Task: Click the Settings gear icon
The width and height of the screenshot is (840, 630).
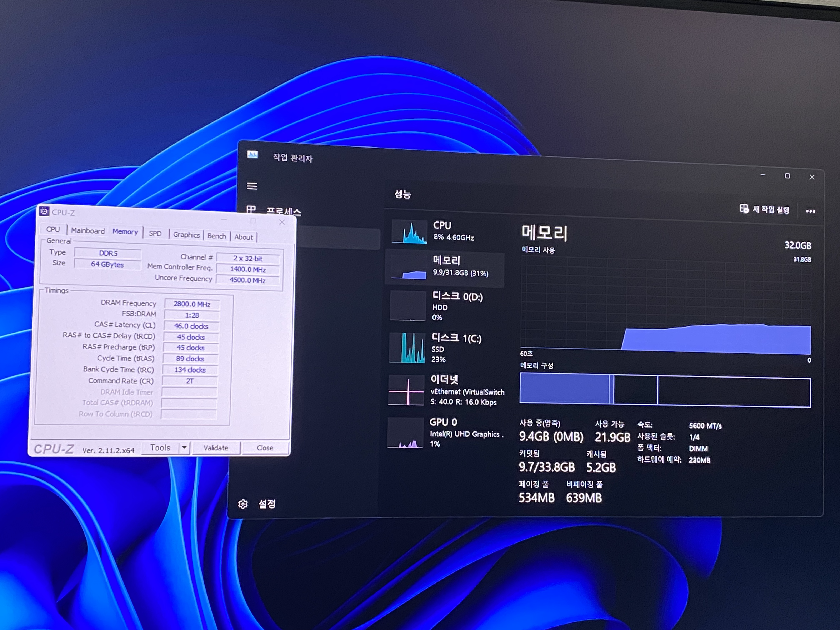Action: point(243,504)
